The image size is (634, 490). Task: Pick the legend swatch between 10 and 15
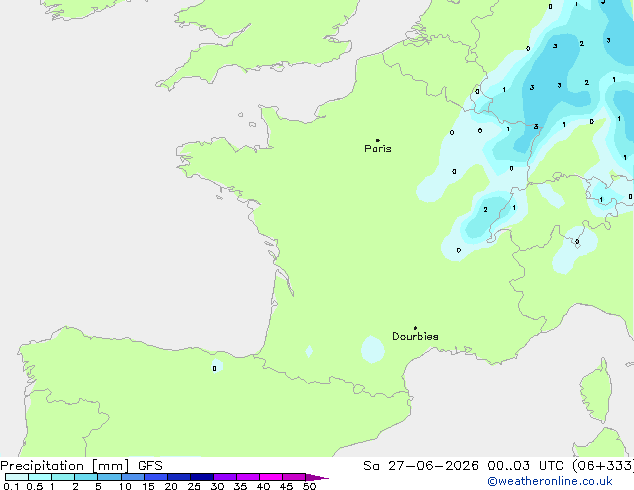tap(133, 477)
